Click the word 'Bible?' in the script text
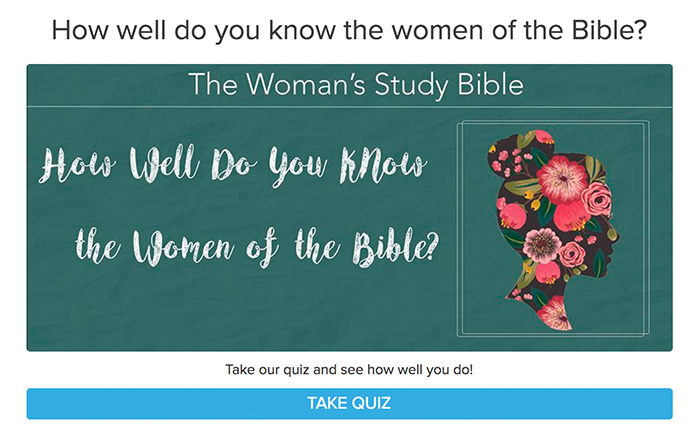 click(x=396, y=247)
